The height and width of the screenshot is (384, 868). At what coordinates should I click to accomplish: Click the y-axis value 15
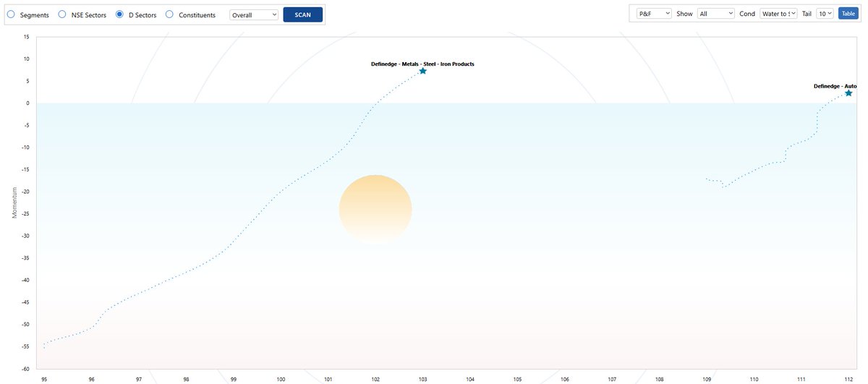[25, 37]
